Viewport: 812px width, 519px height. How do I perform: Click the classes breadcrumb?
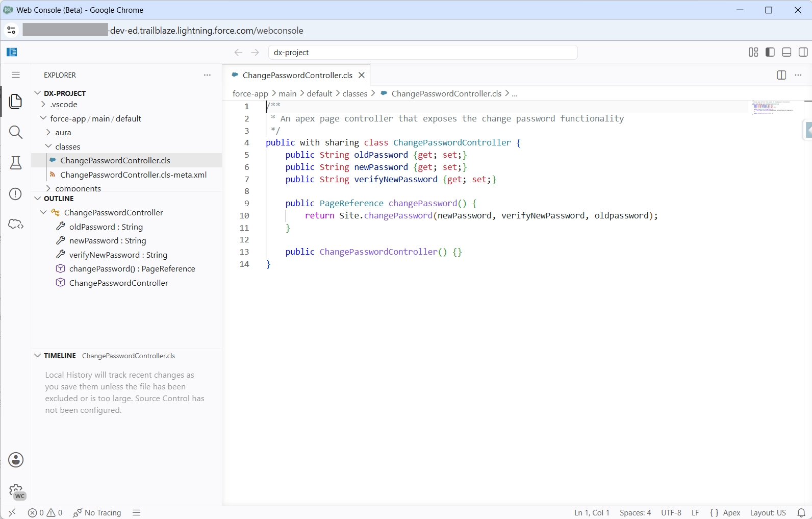tap(355, 93)
